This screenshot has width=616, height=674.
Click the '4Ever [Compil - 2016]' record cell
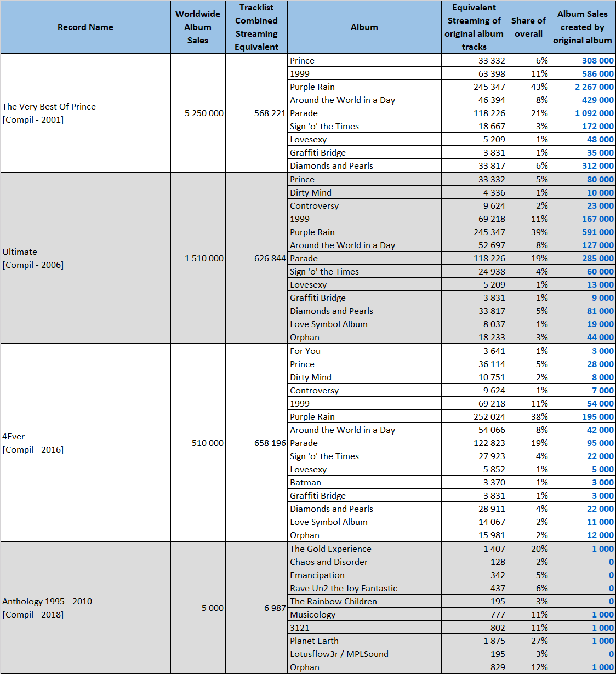pyautogui.click(x=85, y=443)
